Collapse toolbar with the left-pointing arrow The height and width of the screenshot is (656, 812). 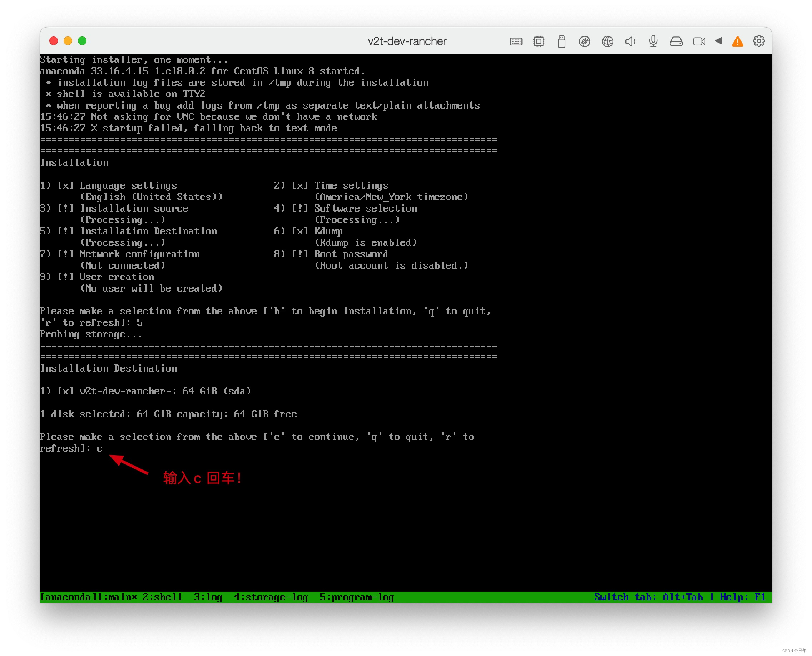[719, 41]
